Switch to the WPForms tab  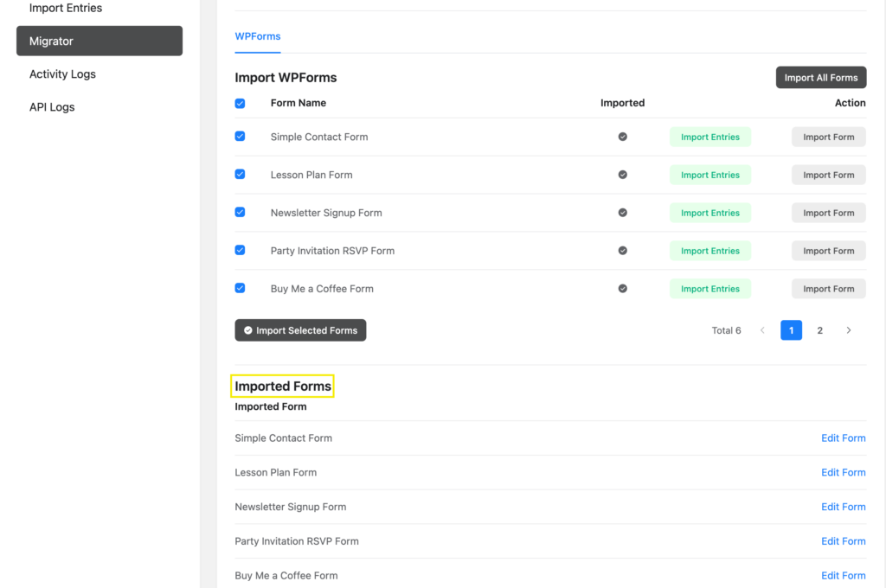click(x=258, y=36)
